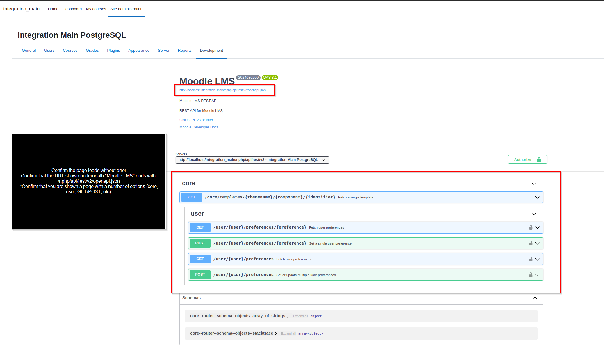Screen dimensions: 604x364
Task: Expand POST /user/{user}/preferences endpoint chevron
Action: click(537, 275)
